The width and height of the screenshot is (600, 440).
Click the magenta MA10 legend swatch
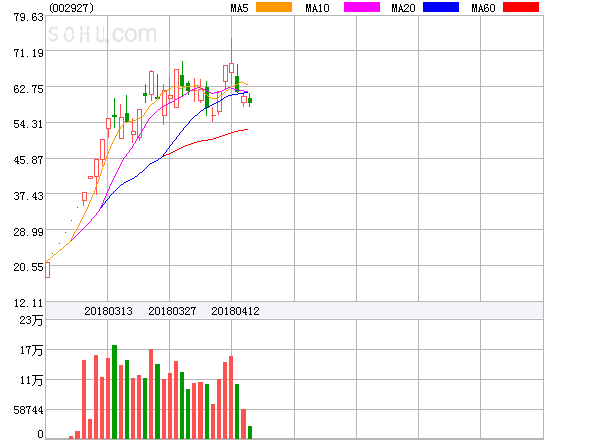point(362,7)
